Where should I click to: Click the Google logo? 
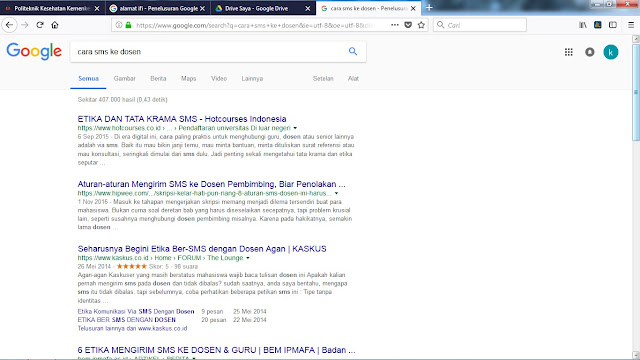(x=34, y=51)
